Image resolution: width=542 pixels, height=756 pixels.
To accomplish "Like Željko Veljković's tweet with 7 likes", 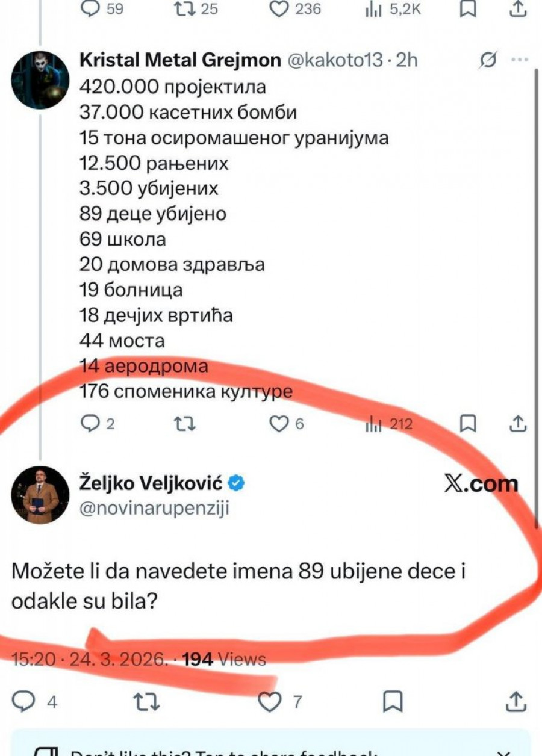I will [270, 701].
